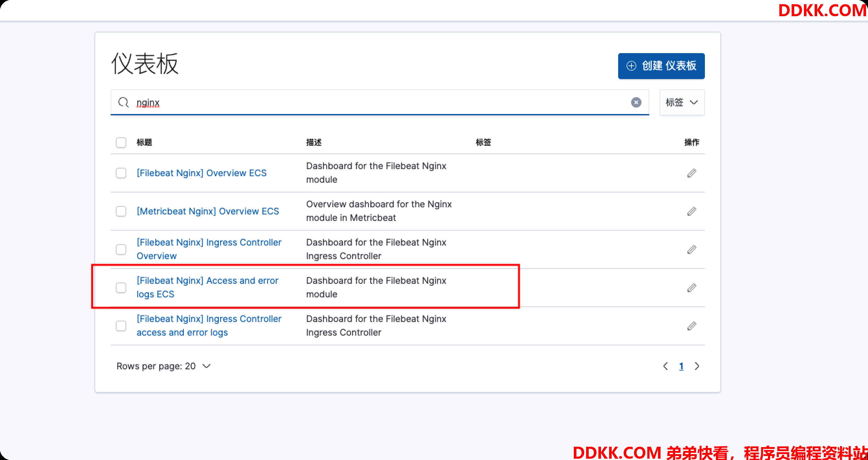
Task: Click the 操作 column header
Action: (692, 142)
